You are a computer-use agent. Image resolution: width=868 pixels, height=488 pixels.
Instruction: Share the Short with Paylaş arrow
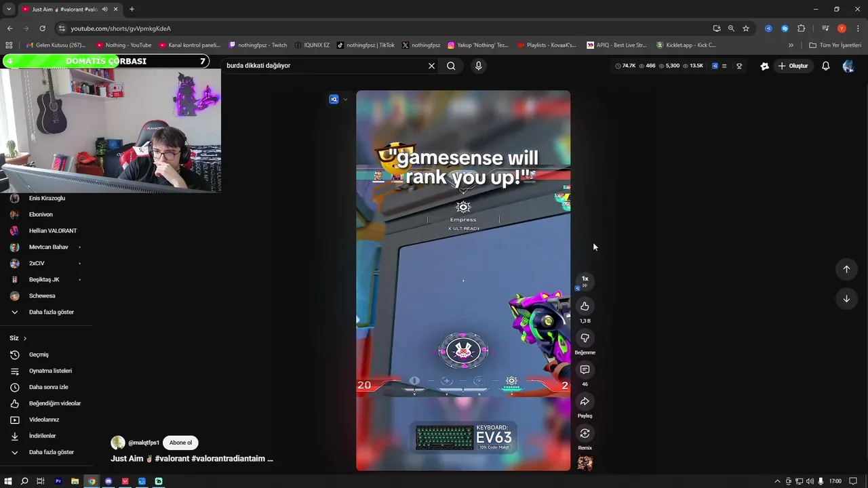585,402
